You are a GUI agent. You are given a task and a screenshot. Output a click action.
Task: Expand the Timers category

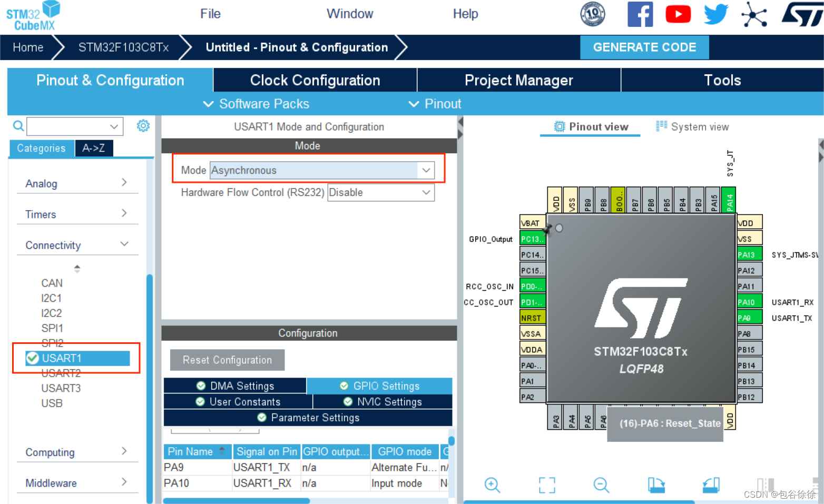[x=77, y=214]
